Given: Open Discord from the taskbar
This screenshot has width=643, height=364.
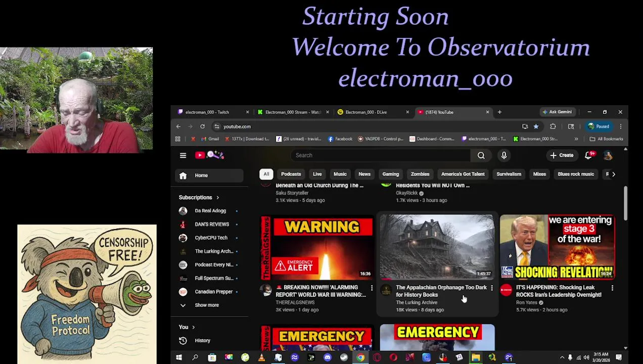Looking at the screenshot, I should [x=328, y=358].
